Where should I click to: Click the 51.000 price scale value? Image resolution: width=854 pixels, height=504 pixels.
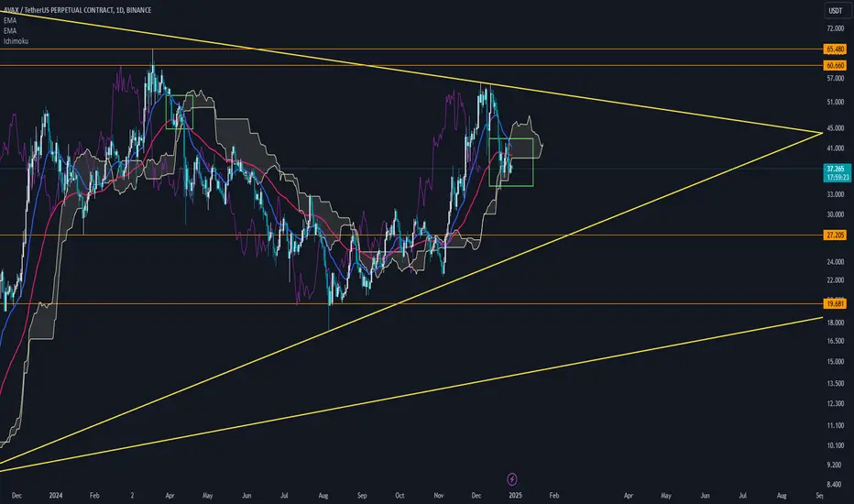pos(835,103)
